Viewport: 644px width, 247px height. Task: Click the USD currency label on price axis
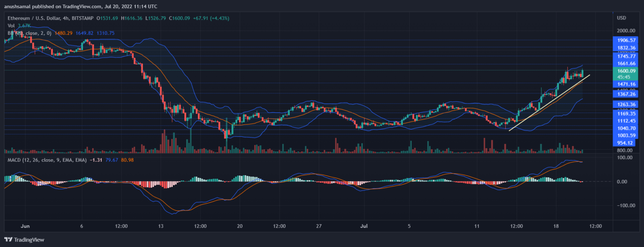coord(621,18)
